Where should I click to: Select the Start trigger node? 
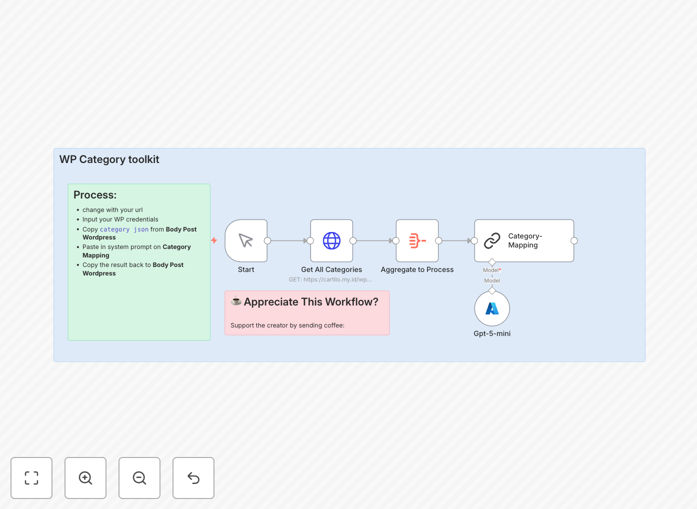click(x=246, y=240)
